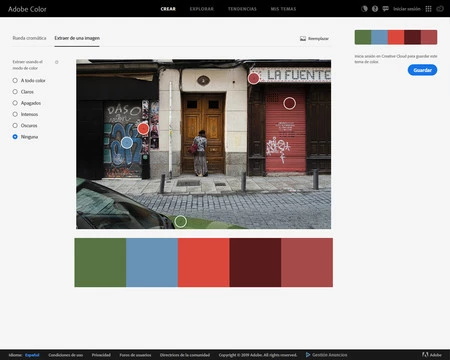This screenshot has width=450, height=360.
Task: Open the color mode toggle icon in header
Action: [364, 9]
